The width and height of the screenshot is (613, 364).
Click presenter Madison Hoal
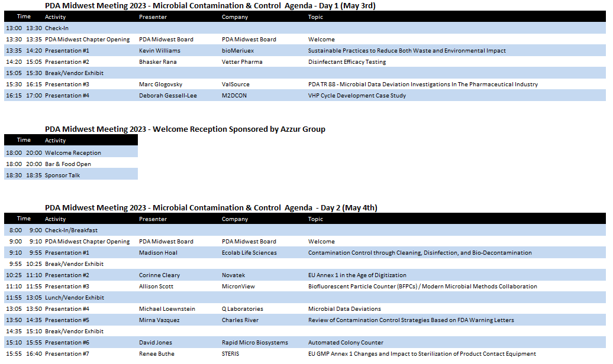[x=158, y=253]
